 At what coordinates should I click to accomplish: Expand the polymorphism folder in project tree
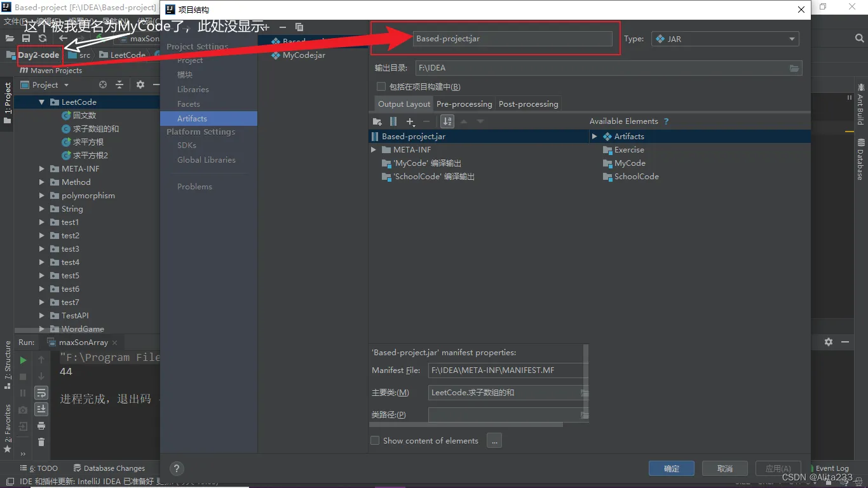coord(42,196)
